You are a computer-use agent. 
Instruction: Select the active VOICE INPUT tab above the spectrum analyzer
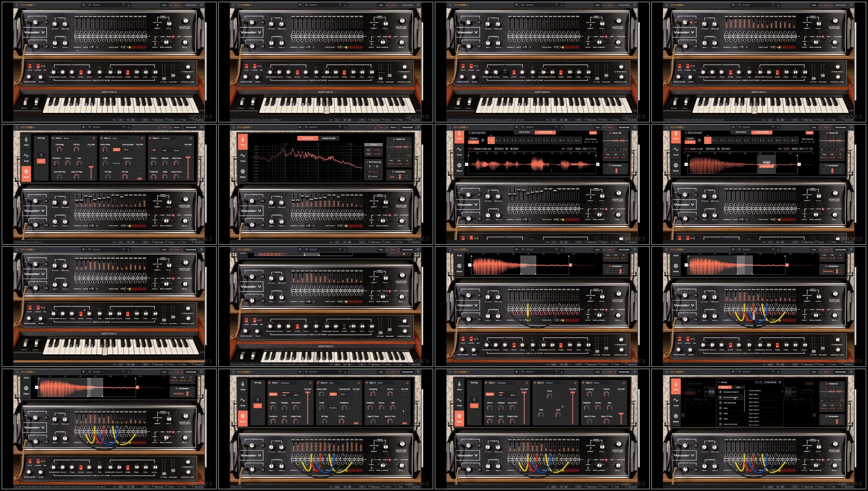308,138
